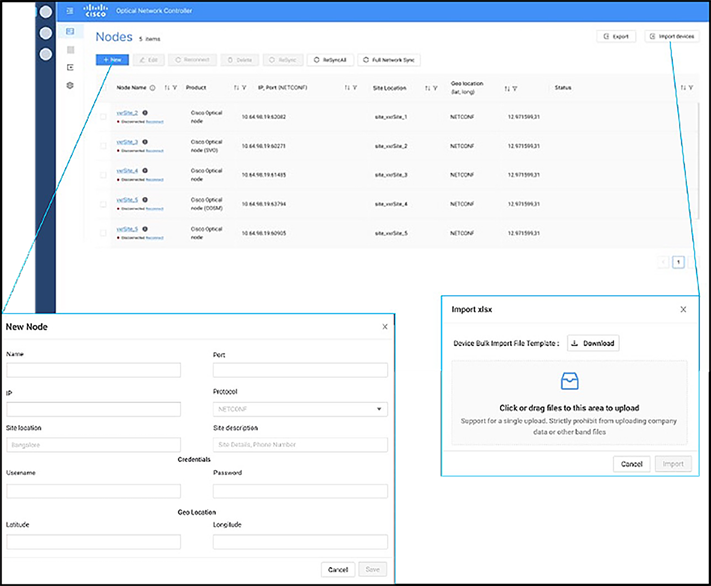
Task: Select the checkbox for node xvSite_3
Action: 103,146
